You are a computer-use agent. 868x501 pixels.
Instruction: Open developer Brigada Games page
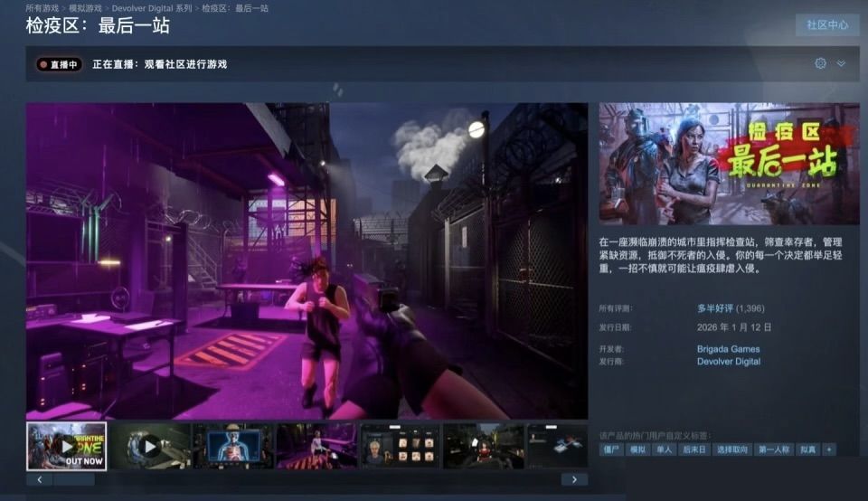click(728, 349)
